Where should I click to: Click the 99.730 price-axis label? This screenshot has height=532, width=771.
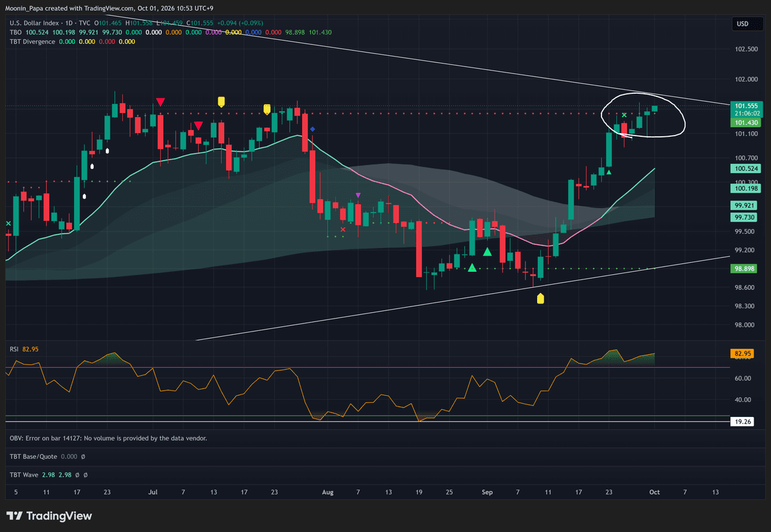pos(745,218)
